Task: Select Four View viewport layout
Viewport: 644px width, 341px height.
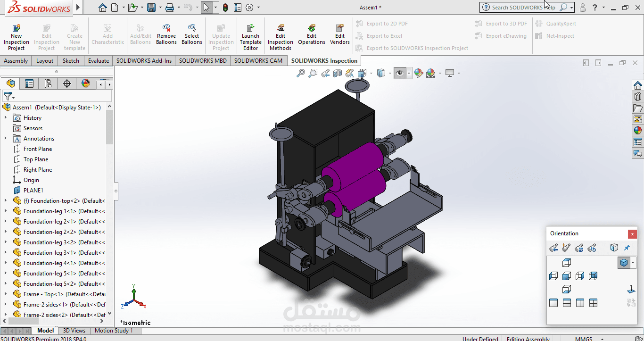Action: 593,303
